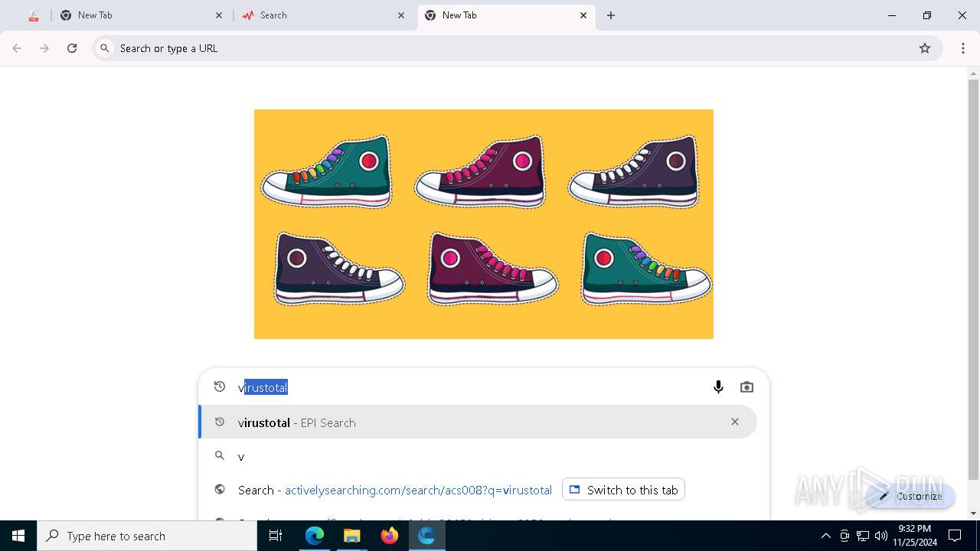Switch to the Search tab
This screenshot has width=980, height=551.
323,15
